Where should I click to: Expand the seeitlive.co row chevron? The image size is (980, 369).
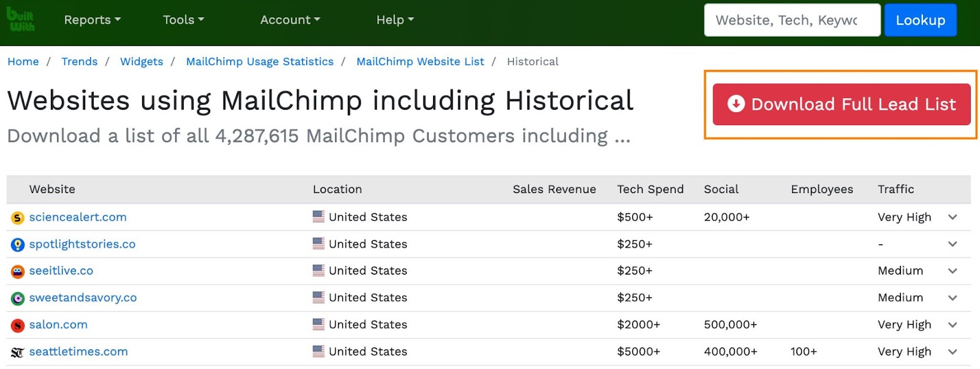[x=952, y=271]
